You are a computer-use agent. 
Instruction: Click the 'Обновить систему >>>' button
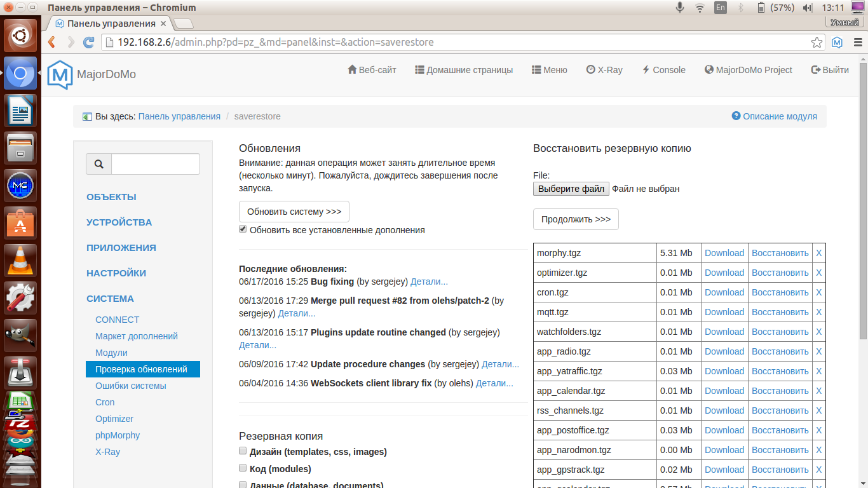[294, 212]
